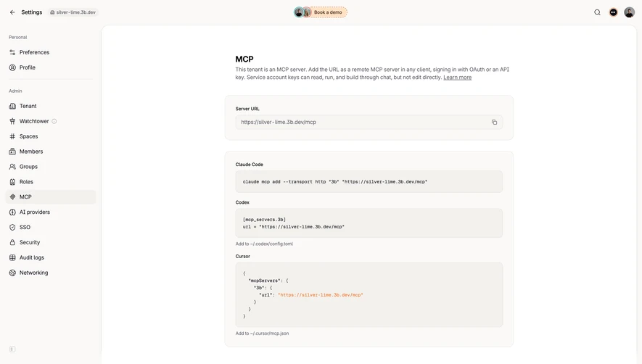Select Groups in the sidebar

(x=51, y=167)
